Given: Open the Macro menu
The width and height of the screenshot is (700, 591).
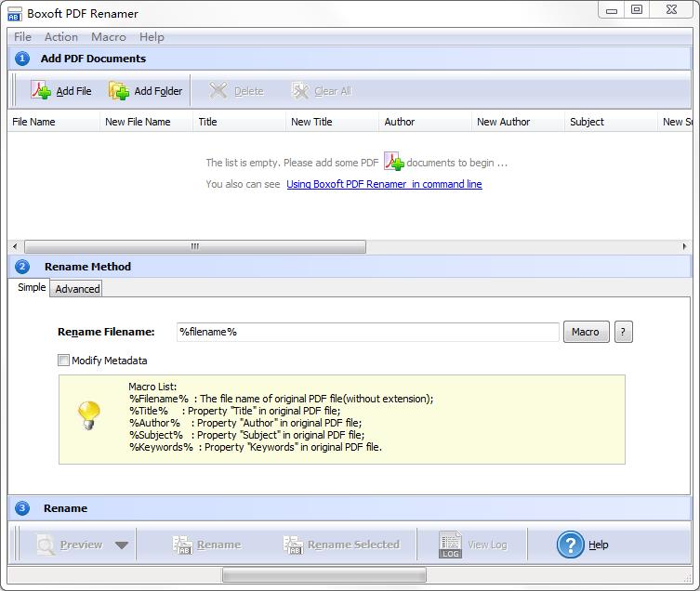Looking at the screenshot, I should click(109, 37).
